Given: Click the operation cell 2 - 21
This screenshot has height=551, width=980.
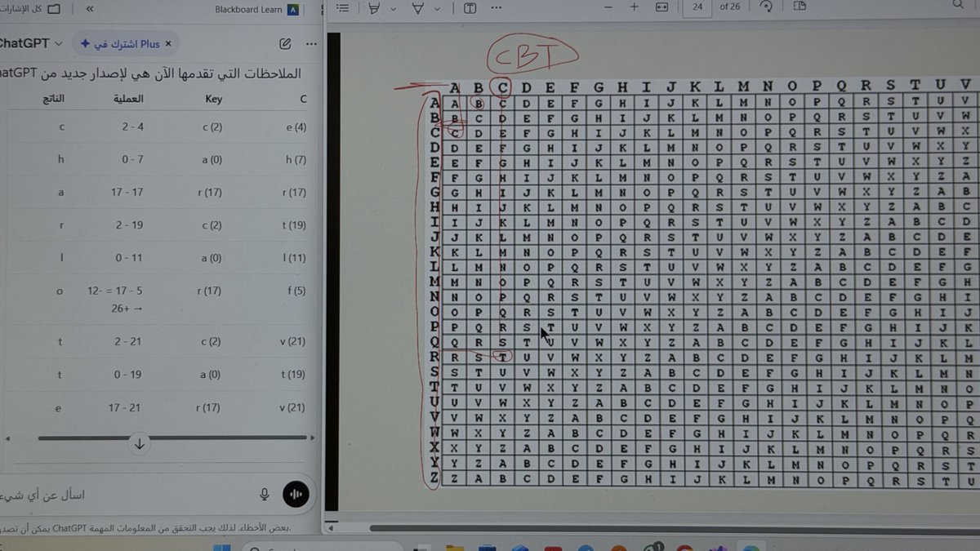Looking at the screenshot, I should point(131,341).
